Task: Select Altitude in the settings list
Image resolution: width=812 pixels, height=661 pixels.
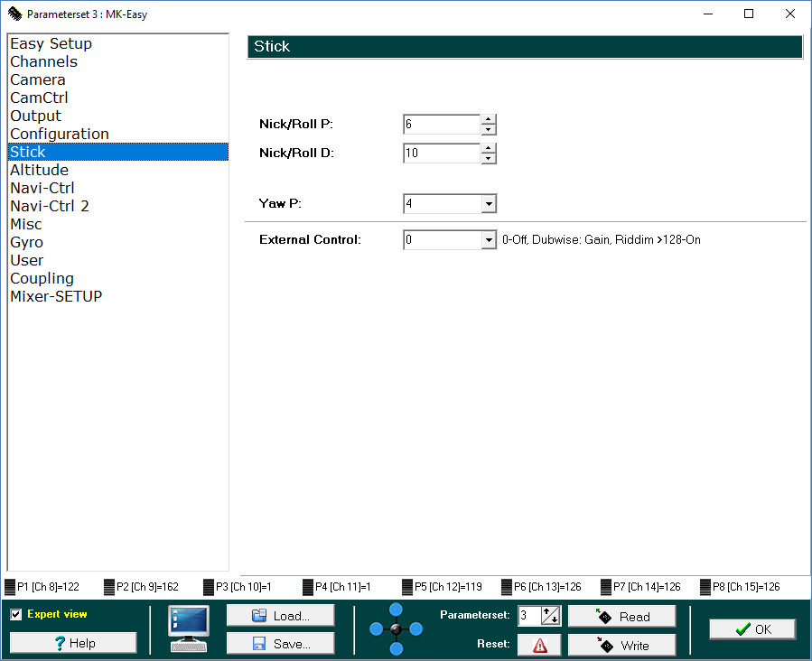Action: click(x=39, y=170)
